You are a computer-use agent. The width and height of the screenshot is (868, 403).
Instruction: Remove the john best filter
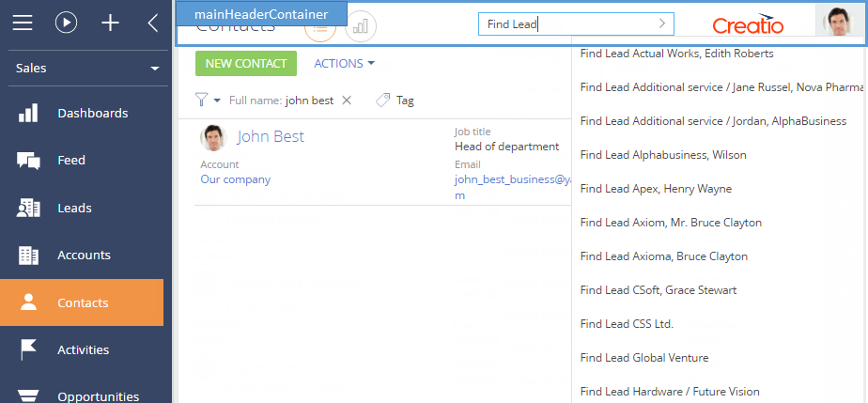point(347,101)
